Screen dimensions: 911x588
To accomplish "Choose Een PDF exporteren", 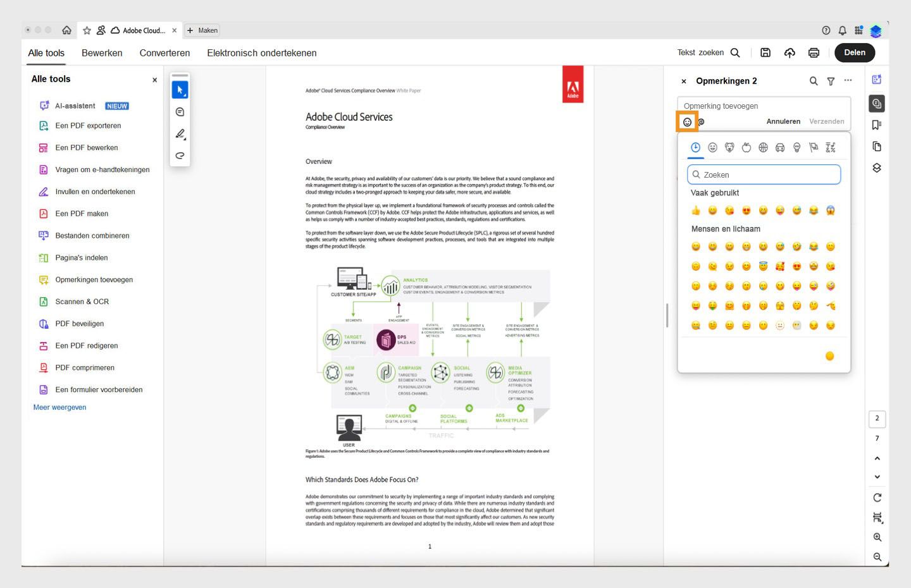I will [88, 126].
